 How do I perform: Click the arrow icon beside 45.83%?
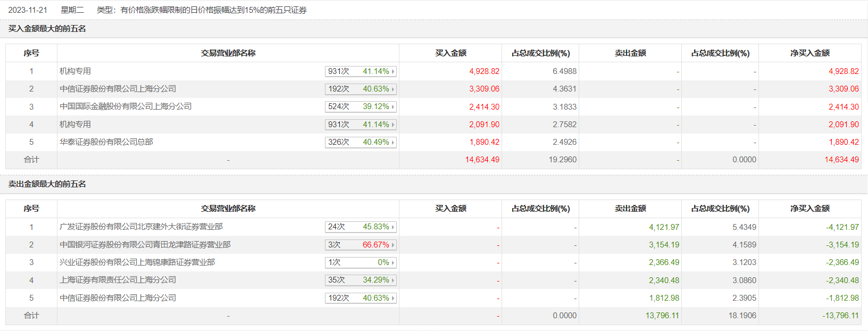[x=393, y=227]
